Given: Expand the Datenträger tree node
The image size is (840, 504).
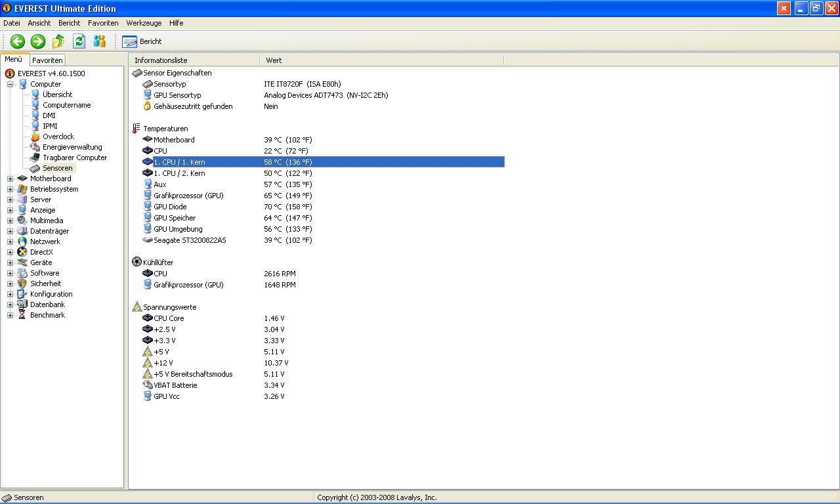Looking at the screenshot, I should click(x=10, y=231).
